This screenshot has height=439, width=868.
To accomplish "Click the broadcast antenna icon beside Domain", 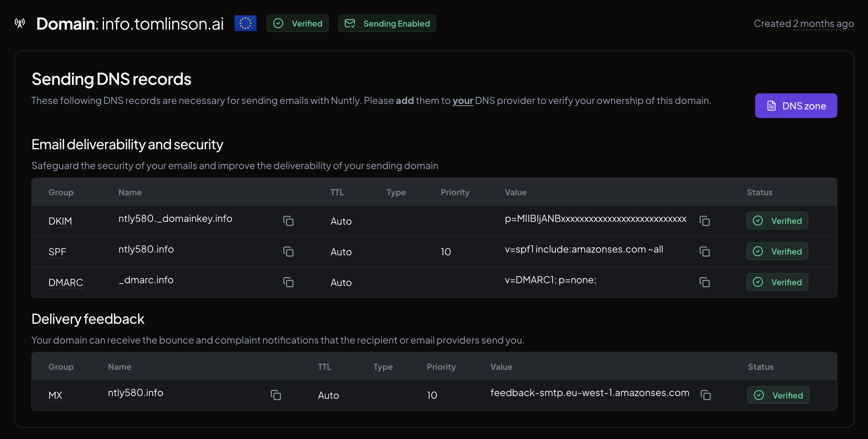I will click(x=19, y=23).
